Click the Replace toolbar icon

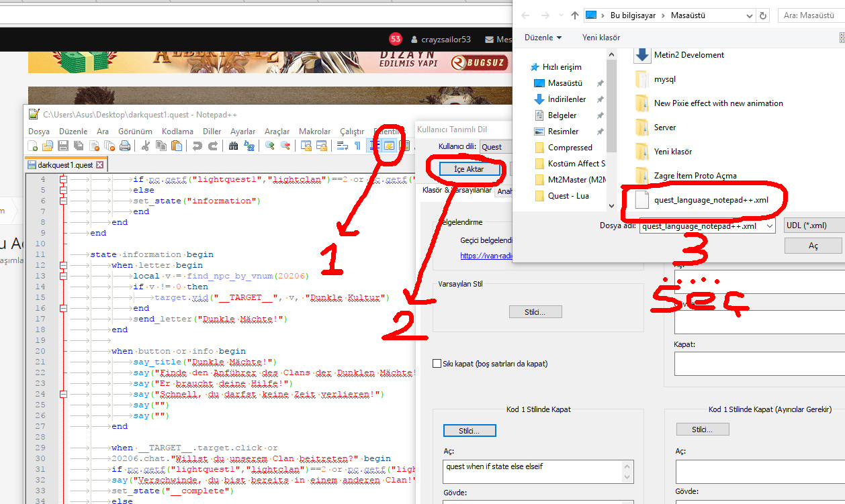click(249, 146)
